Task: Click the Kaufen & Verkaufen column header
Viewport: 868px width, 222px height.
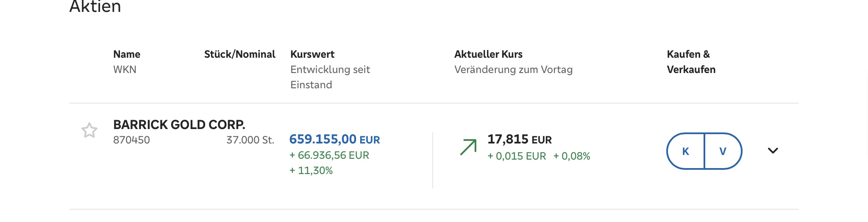Action: tap(691, 62)
